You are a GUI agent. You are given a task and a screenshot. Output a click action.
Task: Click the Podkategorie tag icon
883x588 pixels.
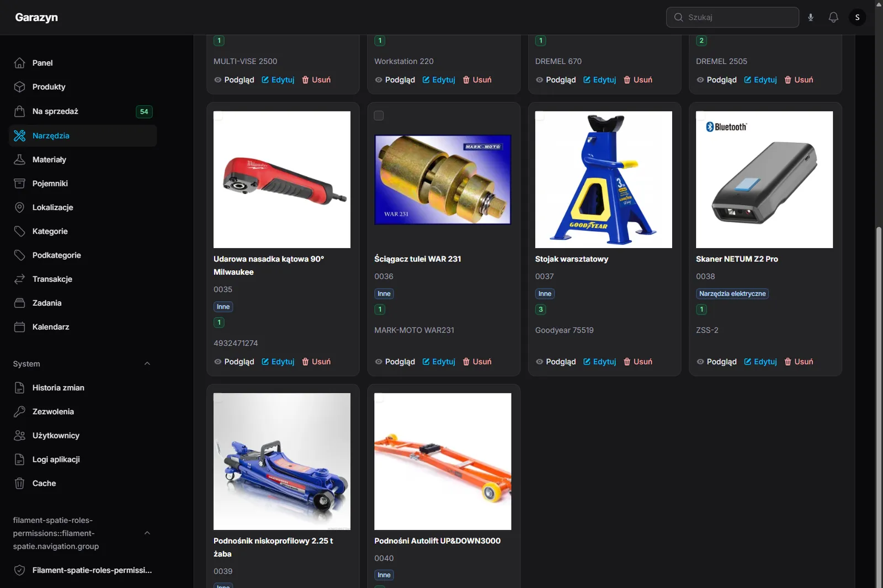tap(19, 255)
